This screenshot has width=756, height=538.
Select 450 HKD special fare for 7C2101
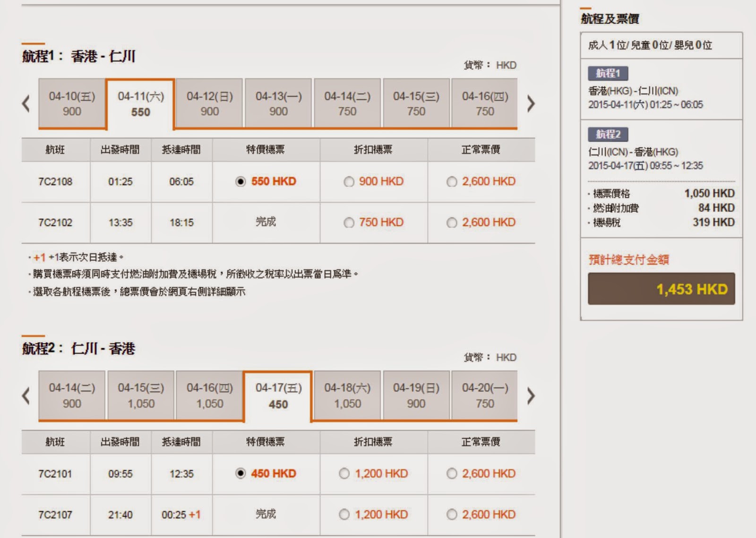point(241,473)
